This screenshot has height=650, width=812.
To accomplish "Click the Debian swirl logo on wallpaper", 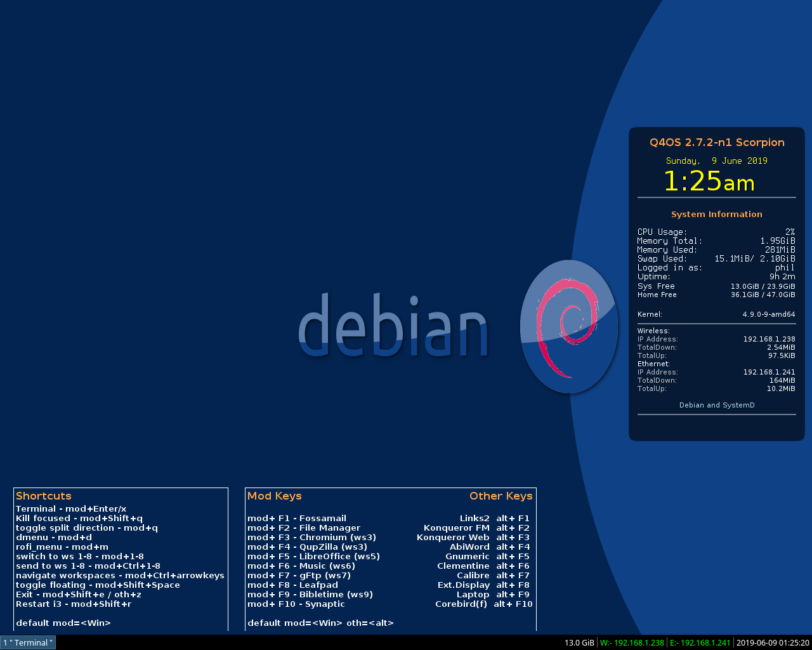I will pyautogui.click(x=569, y=326).
